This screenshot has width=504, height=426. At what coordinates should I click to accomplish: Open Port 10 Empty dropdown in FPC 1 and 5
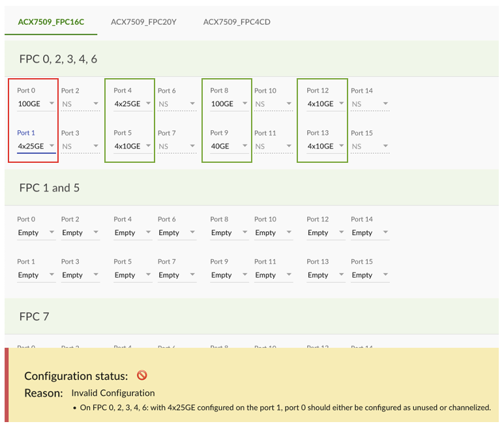pos(274,233)
